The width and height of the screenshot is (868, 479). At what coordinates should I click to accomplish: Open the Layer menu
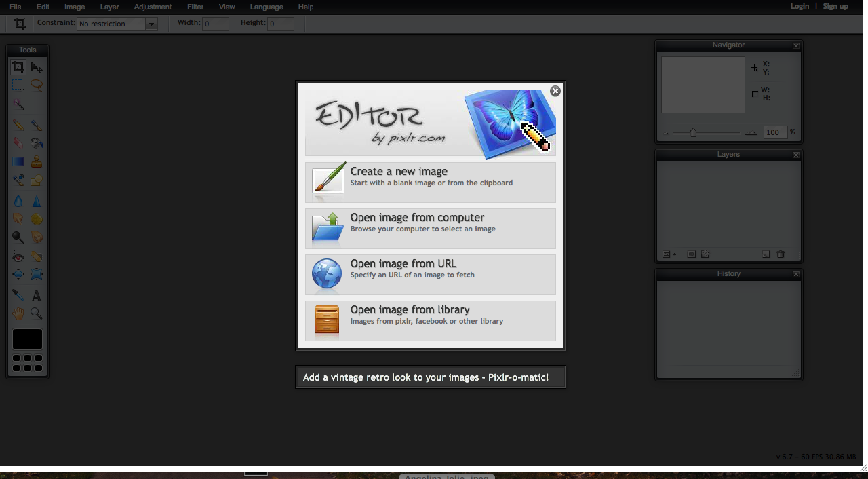(109, 7)
